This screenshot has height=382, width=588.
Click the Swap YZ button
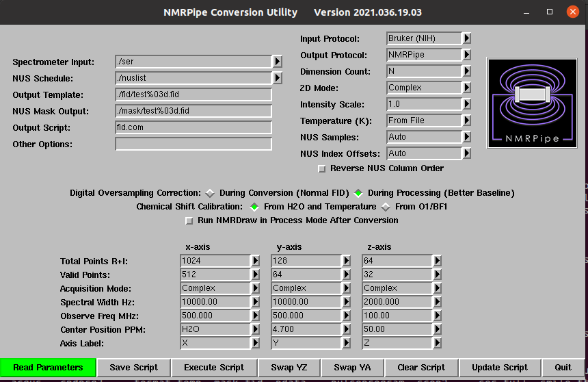tap(289, 368)
